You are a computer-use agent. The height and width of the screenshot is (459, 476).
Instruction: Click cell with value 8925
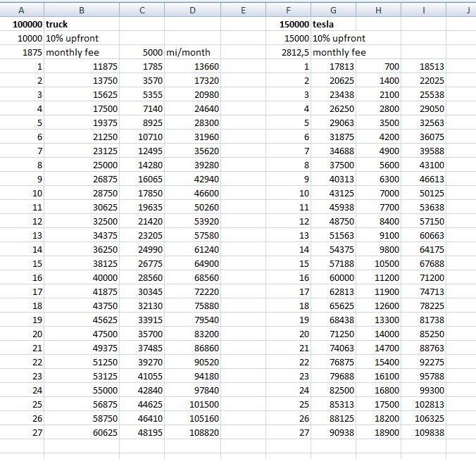142,122
